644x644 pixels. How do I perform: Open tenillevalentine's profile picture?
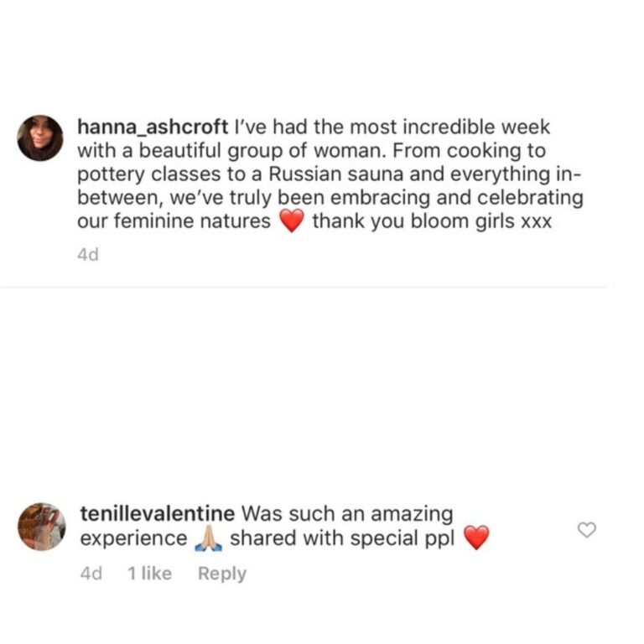pyautogui.click(x=40, y=527)
